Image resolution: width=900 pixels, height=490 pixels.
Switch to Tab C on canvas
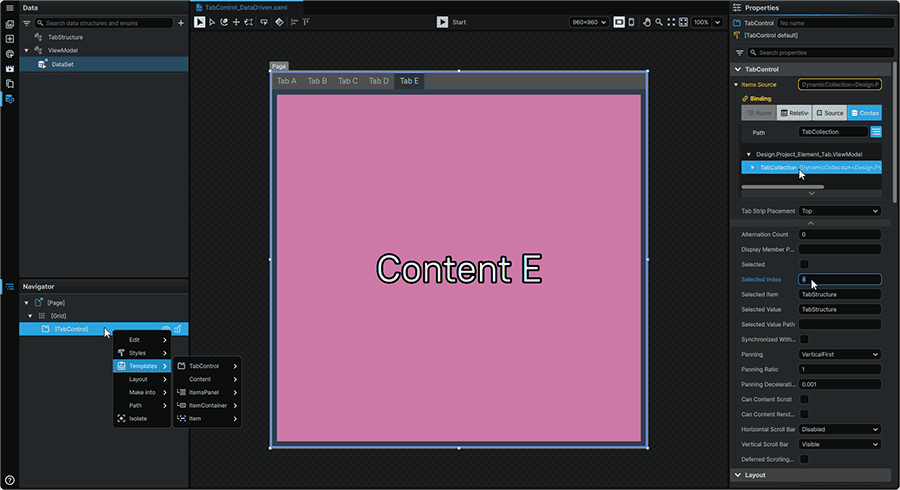[348, 81]
